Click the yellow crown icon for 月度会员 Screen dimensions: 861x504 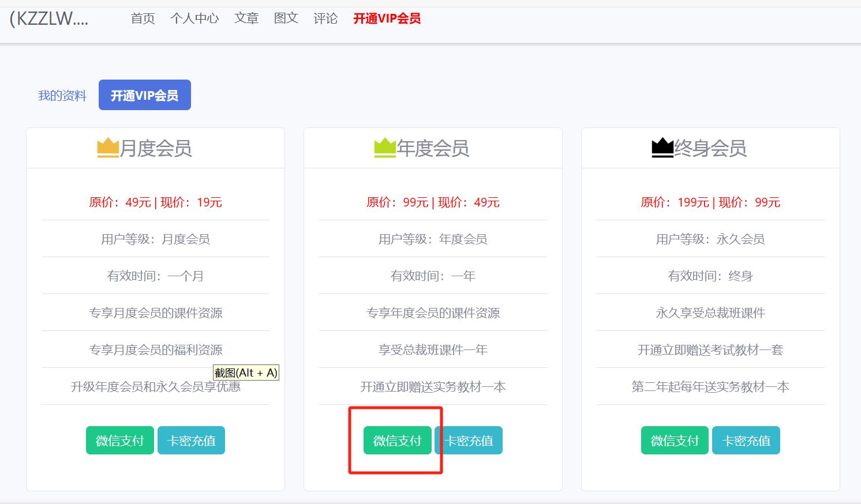coord(108,148)
